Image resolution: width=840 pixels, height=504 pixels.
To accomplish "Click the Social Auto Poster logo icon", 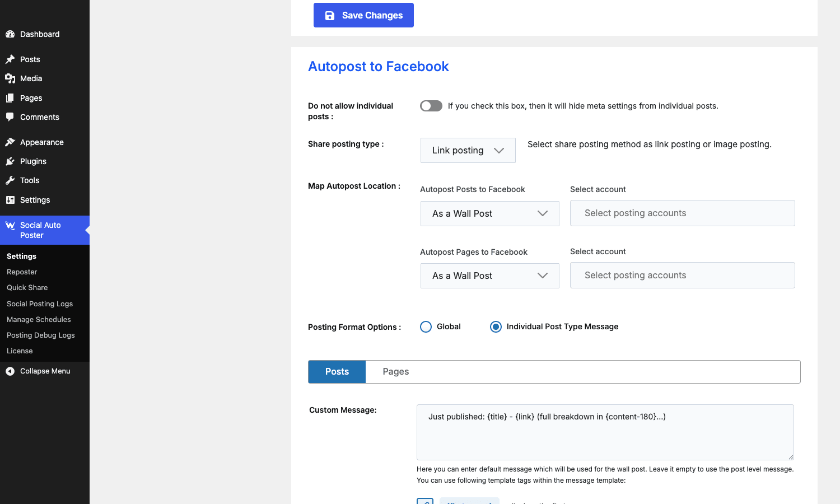I will coord(10,226).
